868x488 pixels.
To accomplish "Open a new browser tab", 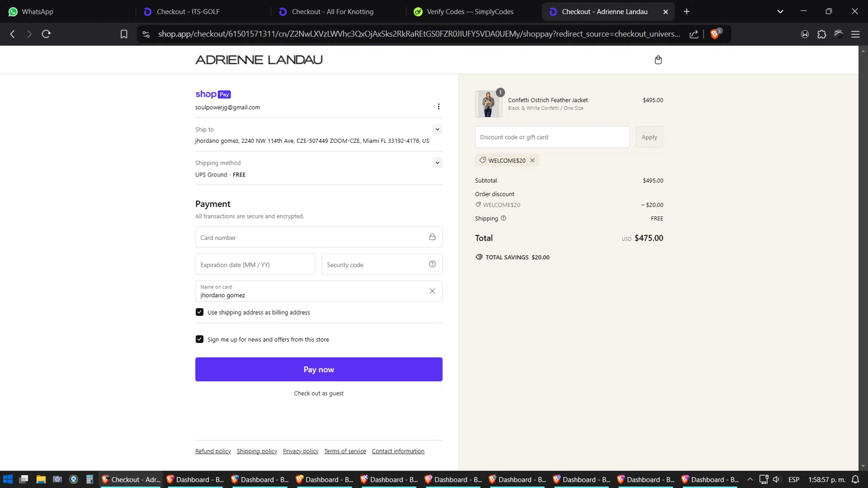I will click(x=687, y=12).
